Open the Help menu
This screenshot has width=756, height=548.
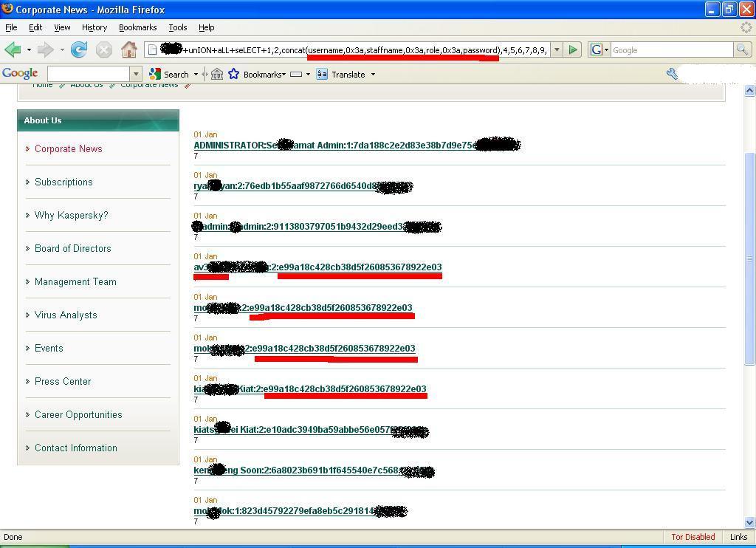pos(207,27)
